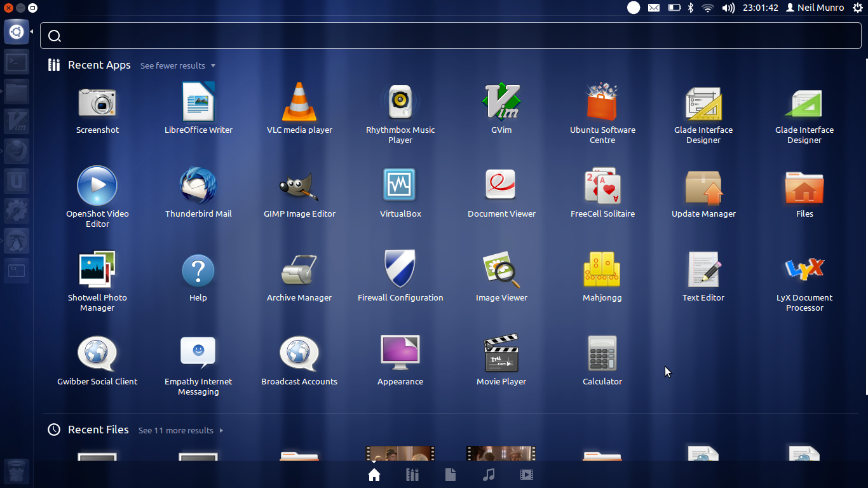
Task: Switch to the Applications lens tab
Action: (412, 475)
